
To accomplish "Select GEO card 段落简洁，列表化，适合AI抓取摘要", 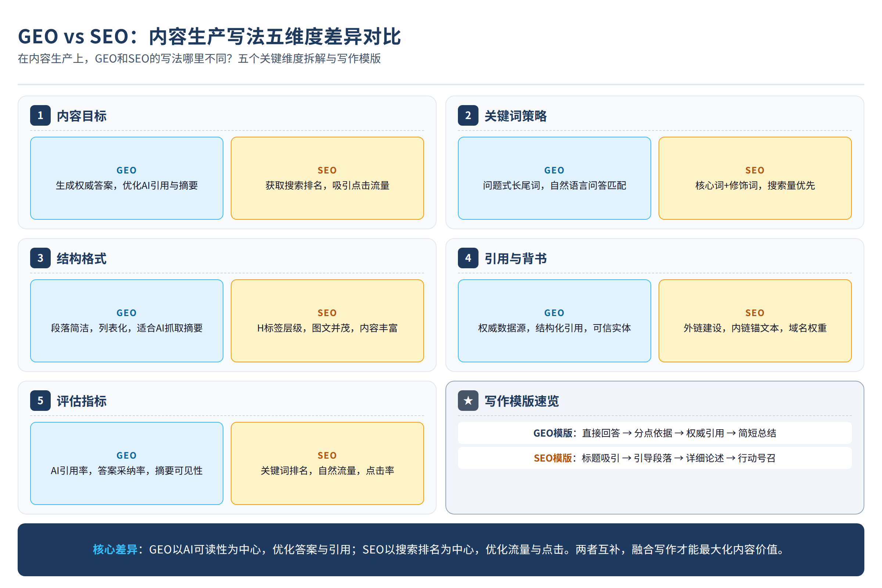I will (127, 320).
